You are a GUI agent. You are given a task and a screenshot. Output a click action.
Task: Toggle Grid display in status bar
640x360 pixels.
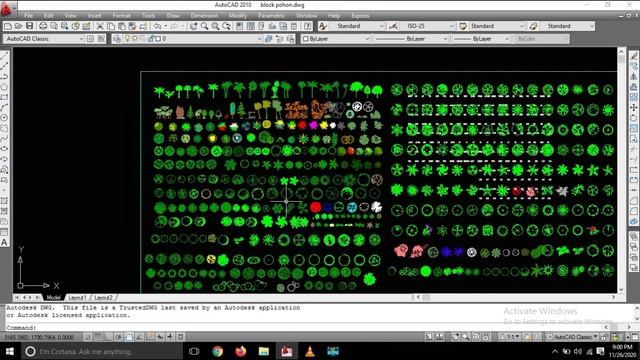tap(98, 337)
